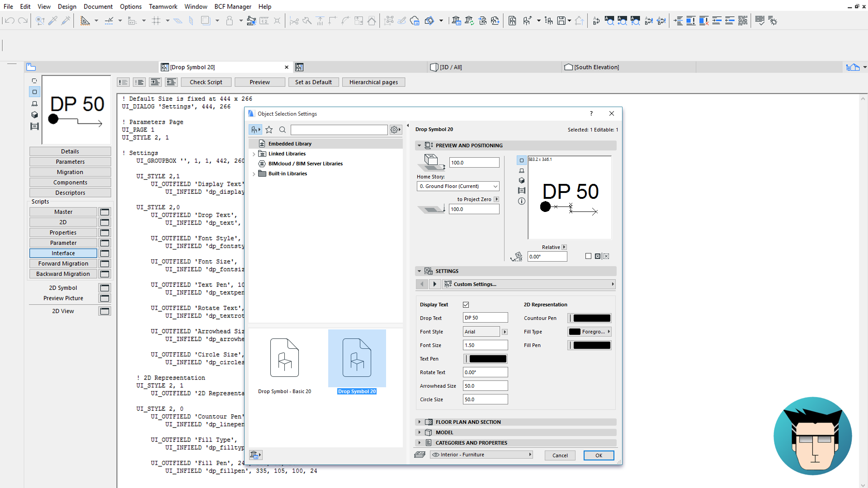
Task: Click the undo arrow in toolbar
Action: coord(9,21)
